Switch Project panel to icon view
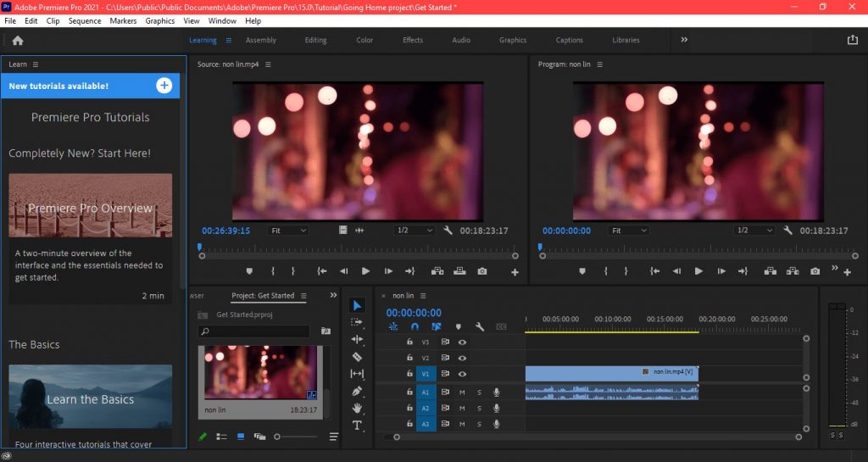This screenshot has width=868, height=462. [x=241, y=437]
